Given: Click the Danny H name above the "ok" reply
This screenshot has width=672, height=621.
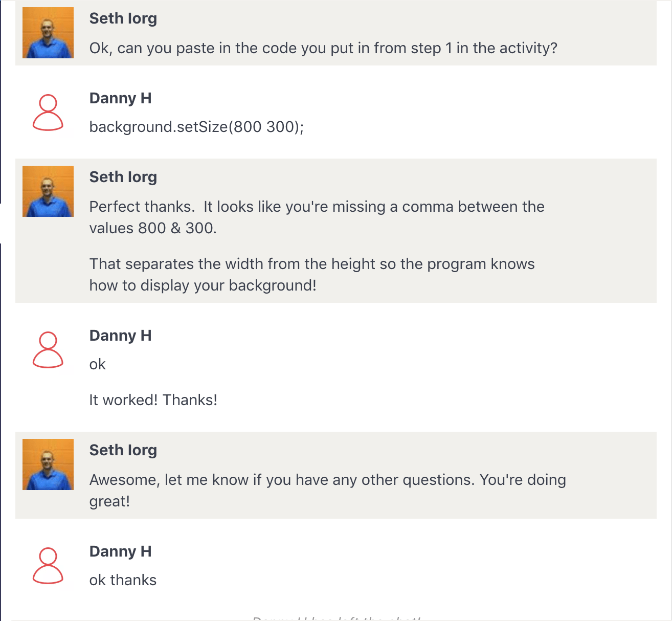Looking at the screenshot, I should [121, 336].
